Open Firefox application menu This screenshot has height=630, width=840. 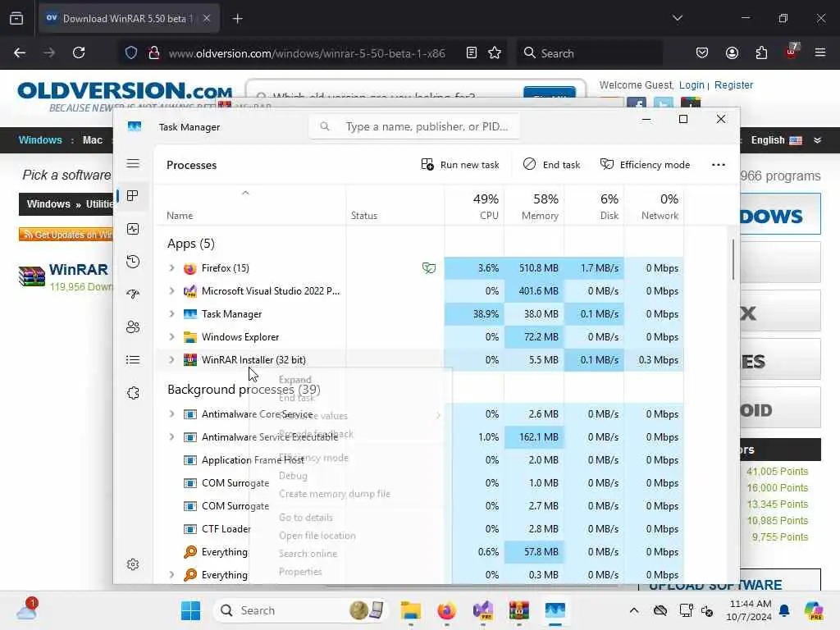tap(820, 52)
